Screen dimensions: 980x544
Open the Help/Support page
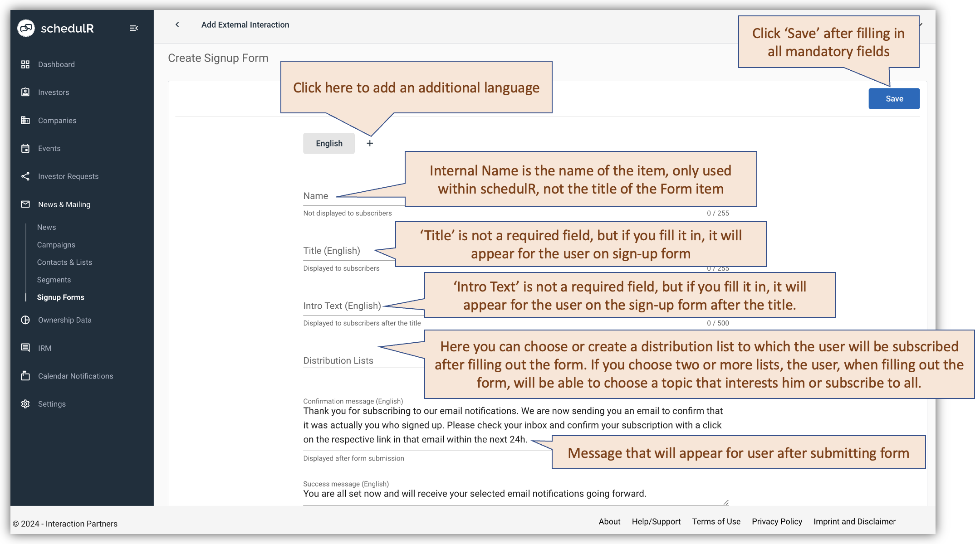point(657,521)
